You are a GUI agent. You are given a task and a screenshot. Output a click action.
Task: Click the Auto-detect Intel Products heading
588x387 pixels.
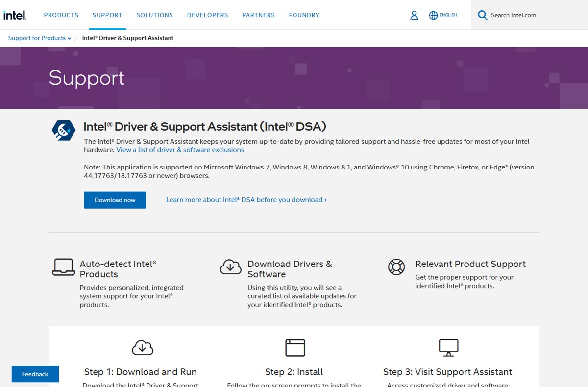[118, 269]
